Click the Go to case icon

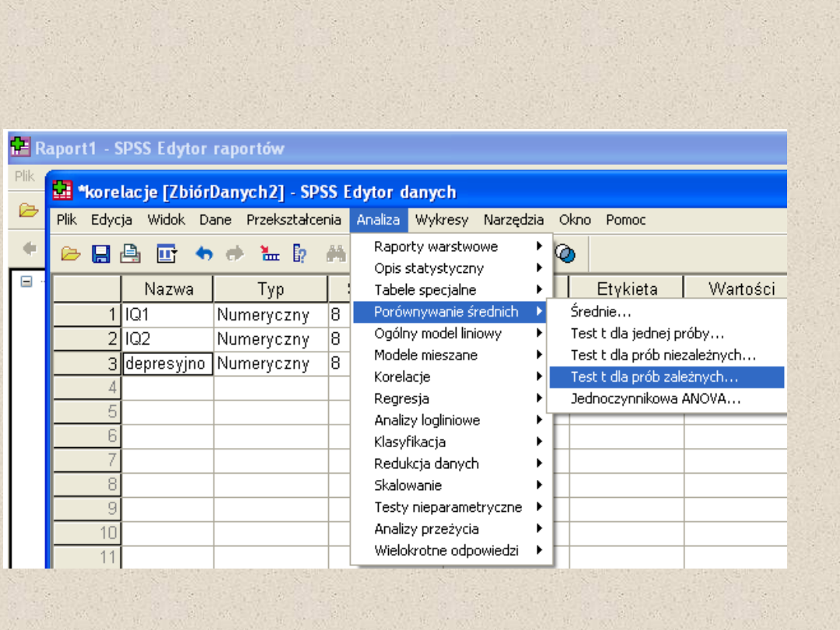(x=270, y=254)
